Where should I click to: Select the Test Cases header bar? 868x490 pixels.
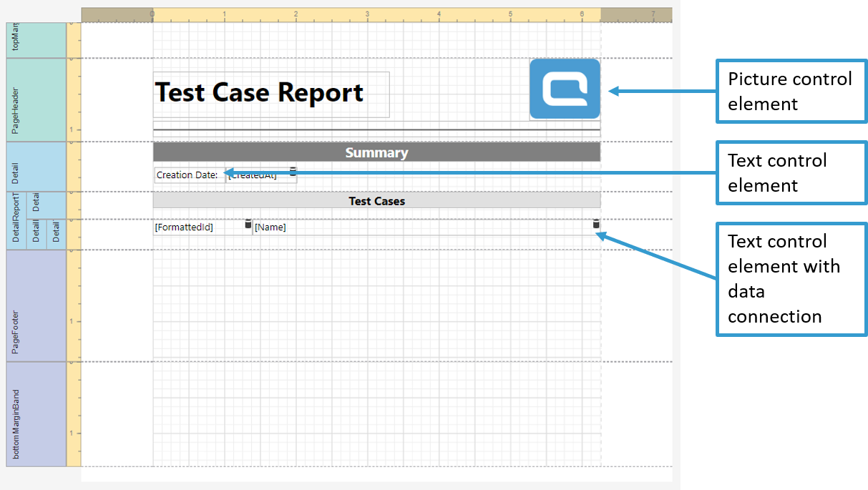click(376, 201)
